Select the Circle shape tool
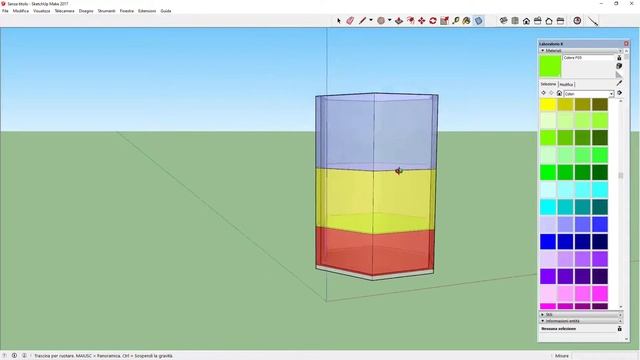Image resolution: width=640 pixels, height=360 pixels. [381, 20]
